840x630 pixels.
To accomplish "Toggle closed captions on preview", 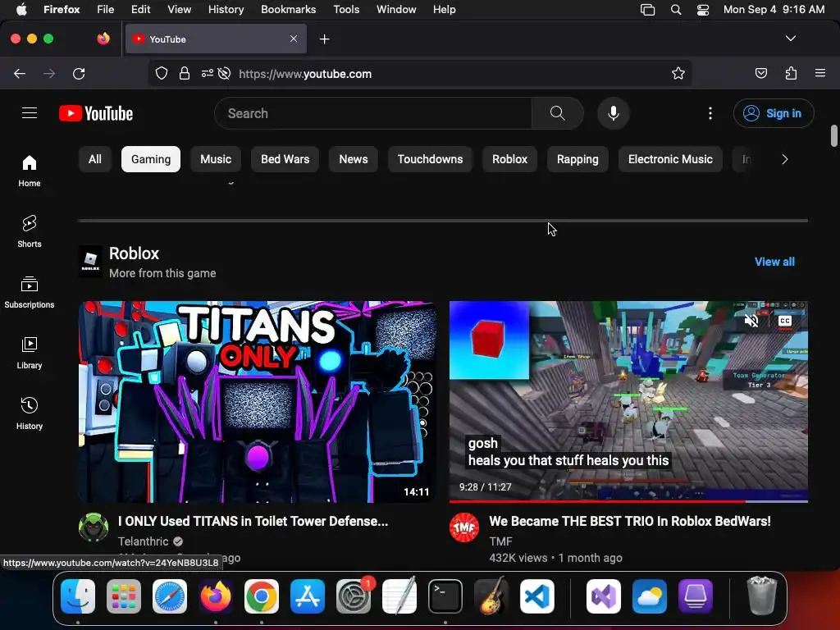I will 784,321.
